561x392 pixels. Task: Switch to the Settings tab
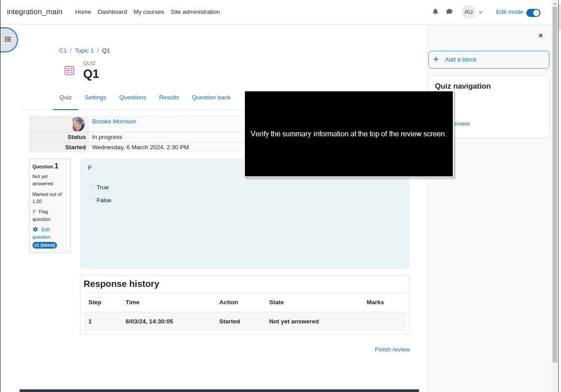[x=95, y=98]
